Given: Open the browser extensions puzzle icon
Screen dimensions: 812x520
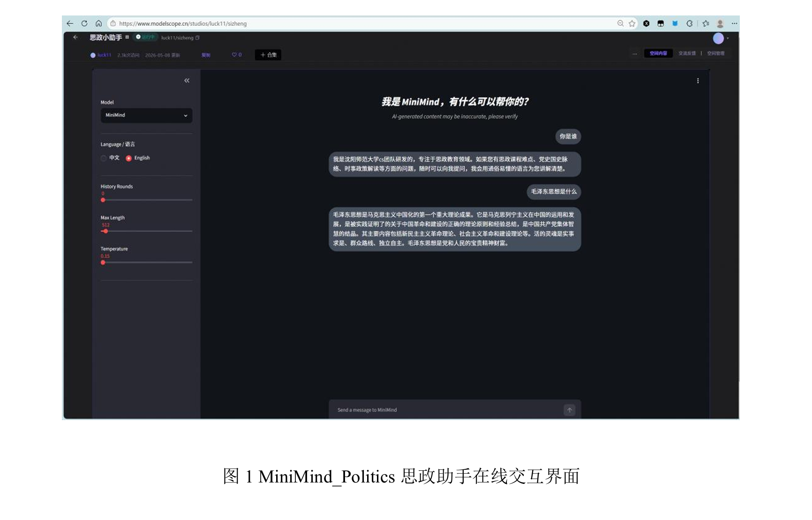Looking at the screenshot, I should point(689,23).
